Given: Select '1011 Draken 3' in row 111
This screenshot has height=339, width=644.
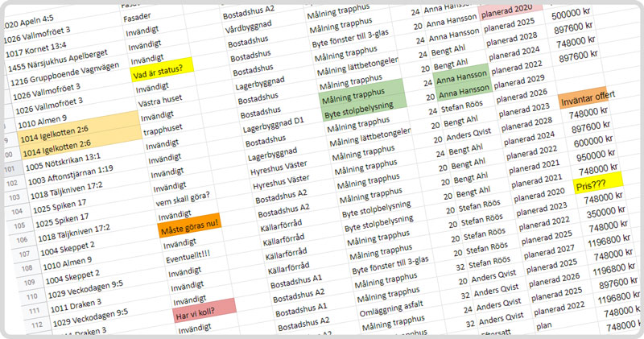Looking at the screenshot, I should pyautogui.click(x=76, y=305).
